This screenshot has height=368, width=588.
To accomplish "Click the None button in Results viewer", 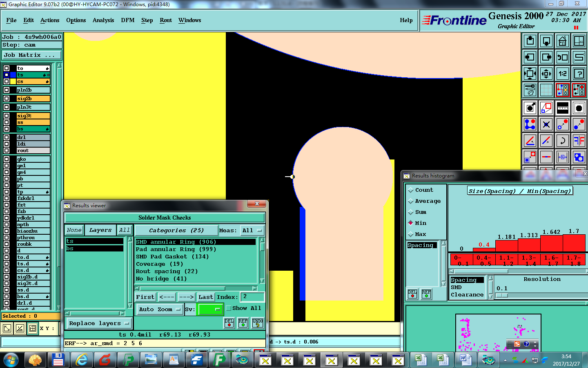I will point(74,230).
